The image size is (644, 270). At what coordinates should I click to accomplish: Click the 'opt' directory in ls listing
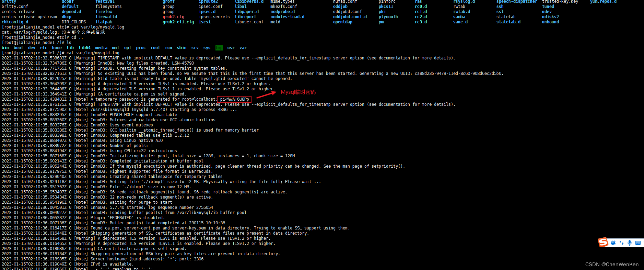(x=128, y=48)
